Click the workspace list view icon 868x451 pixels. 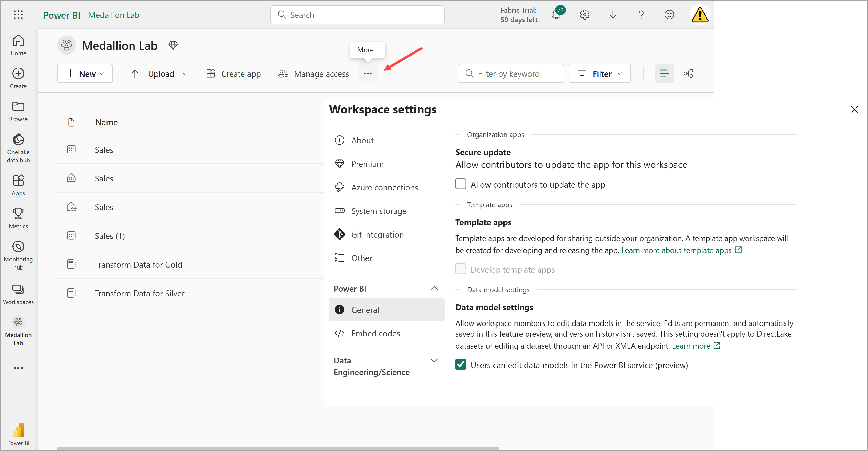coord(664,73)
